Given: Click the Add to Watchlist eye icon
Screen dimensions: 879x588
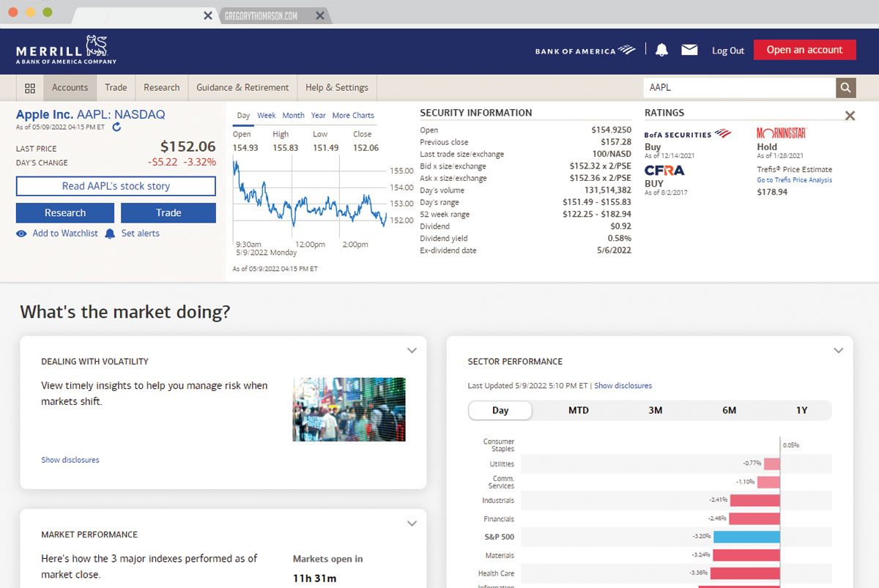Looking at the screenshot, I should [21, 234].
